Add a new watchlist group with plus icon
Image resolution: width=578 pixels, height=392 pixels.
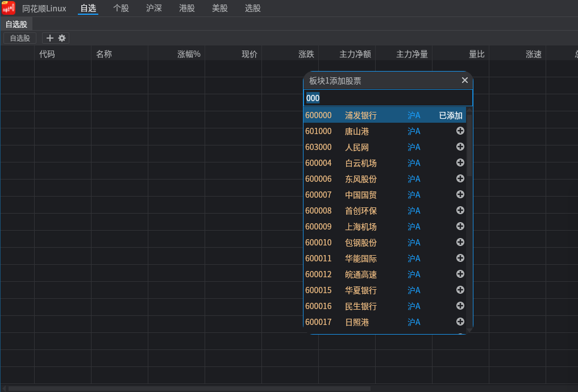coord(50,38)
